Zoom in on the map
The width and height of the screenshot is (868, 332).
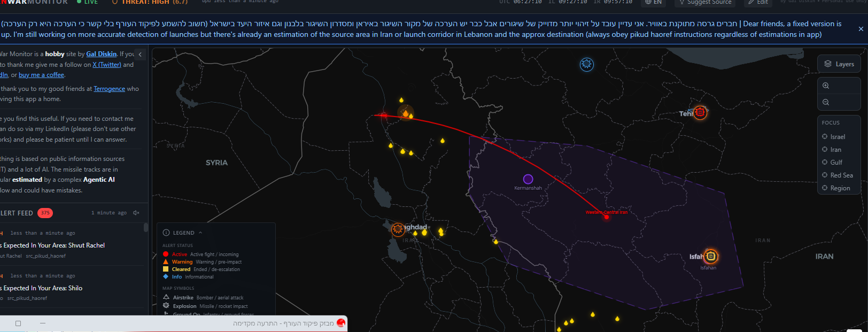tap(826, 86)
